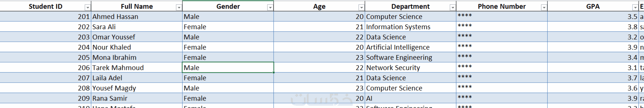Image resolution: width=644 pixels, height=108 pixels.
Task: Open the Phone Number filter dropdown
Action: pos(544,8)
